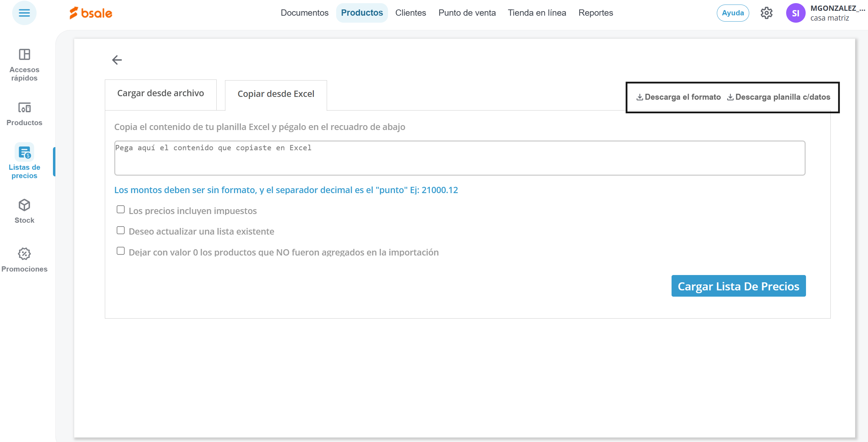Click the bsale logo
Image resolution: width=868 pixels, height=442 pixels.
point(91,13)
